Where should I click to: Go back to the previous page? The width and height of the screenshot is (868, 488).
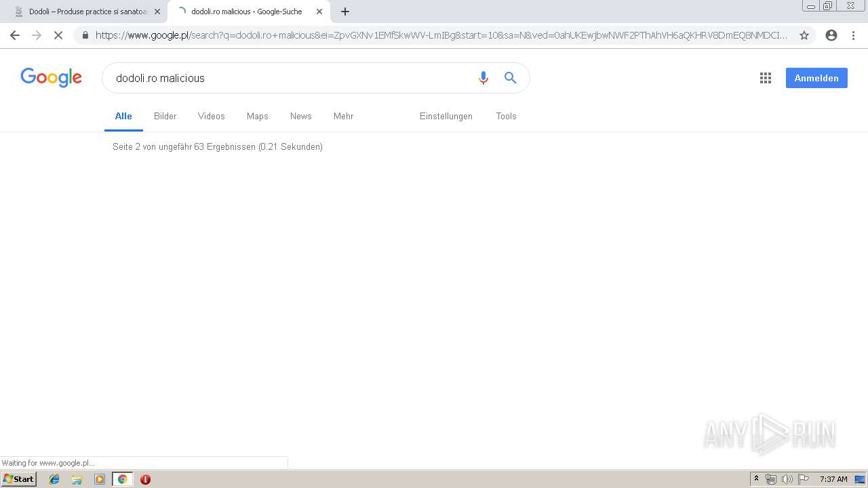pyautogui.click(x=15, y=35)
